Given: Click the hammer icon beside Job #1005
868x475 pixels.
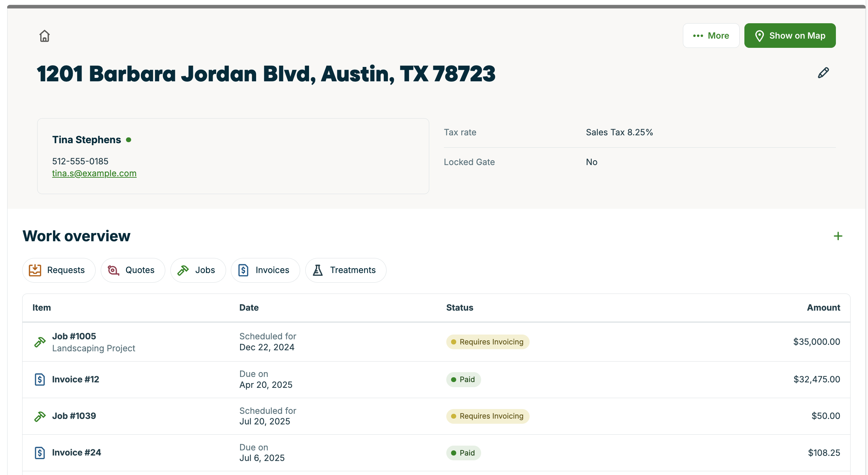Looking at the screenshot, I should (40, 342).
